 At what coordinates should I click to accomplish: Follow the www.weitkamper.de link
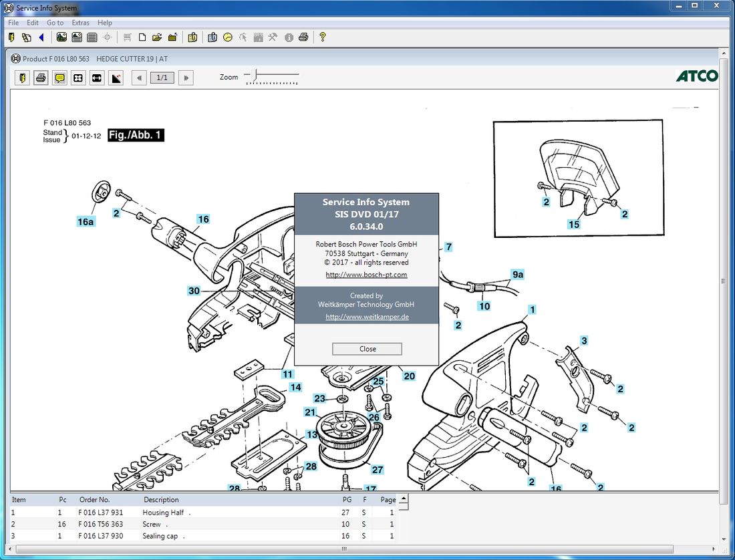pos(367,317)
